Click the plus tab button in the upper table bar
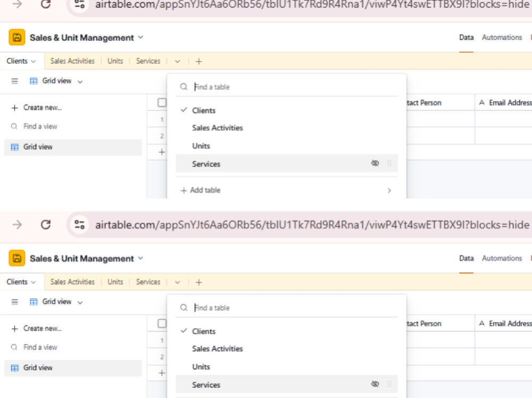Viewport: 532px width, 398px height. tap(199, 61)
